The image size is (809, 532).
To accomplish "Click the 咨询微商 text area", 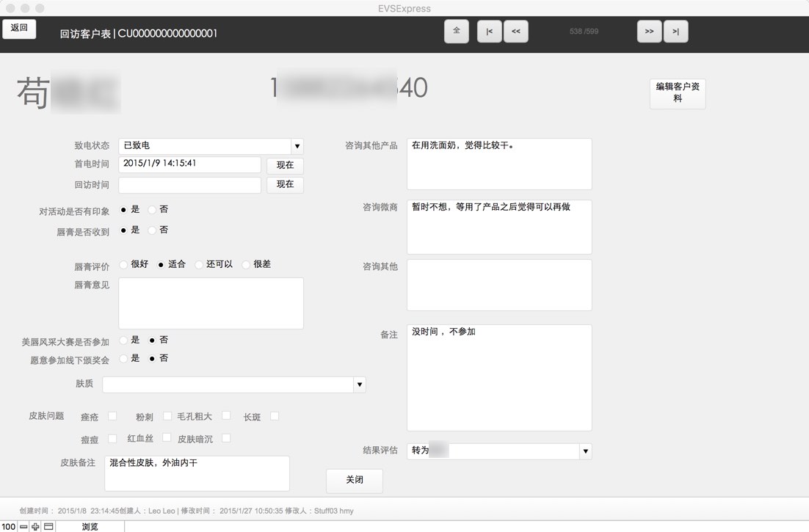I will click(x=499, y=227).
